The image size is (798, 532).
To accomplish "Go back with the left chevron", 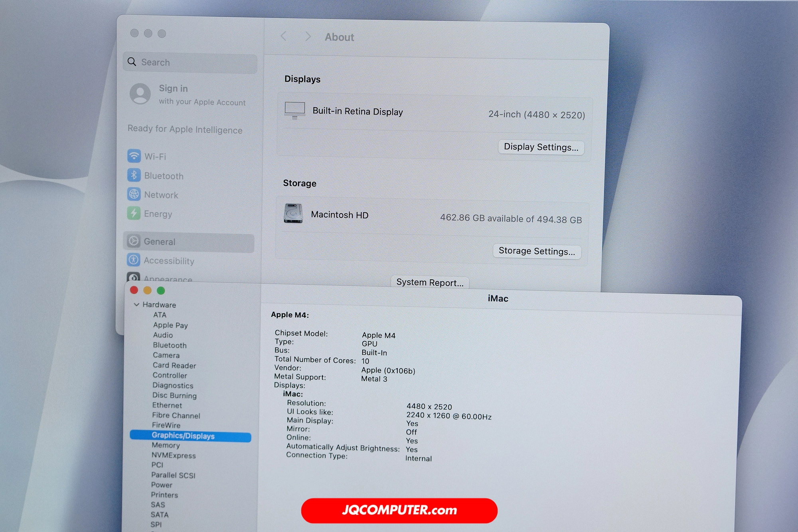I will click(x=284, y=36).
